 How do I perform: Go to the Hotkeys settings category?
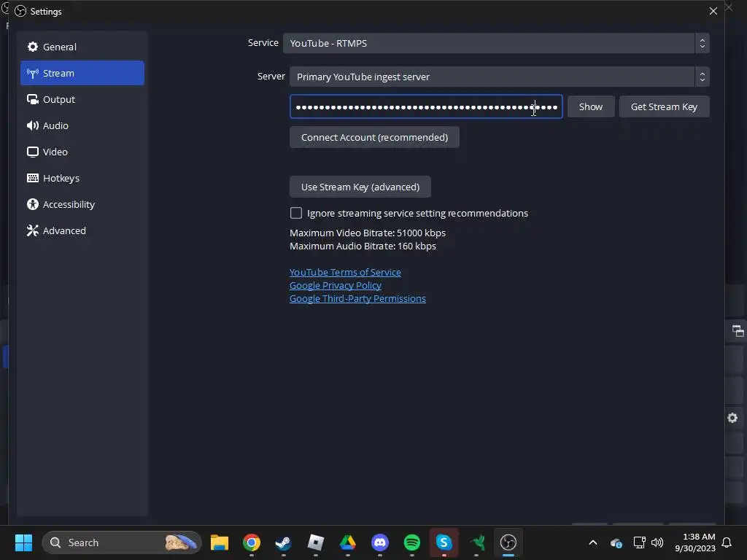82,178
